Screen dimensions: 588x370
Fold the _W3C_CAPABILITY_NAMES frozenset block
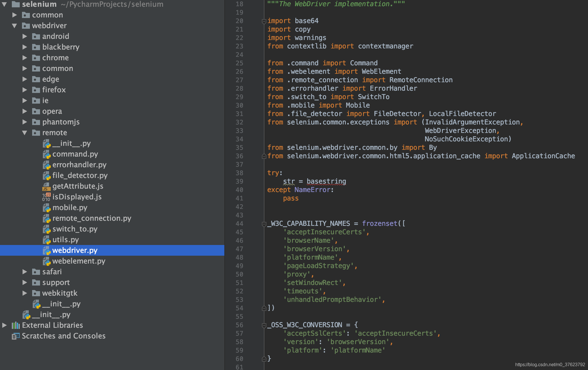[264, 224]
